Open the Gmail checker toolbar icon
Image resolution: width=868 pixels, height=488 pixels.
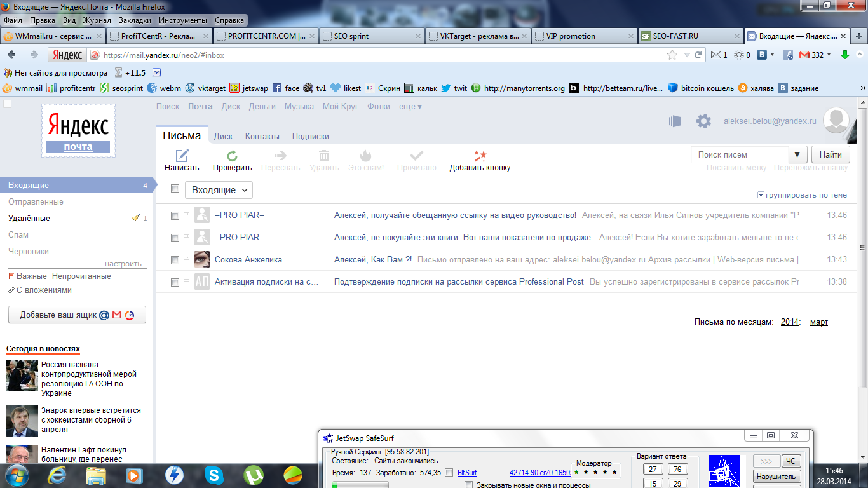coord(804,55)
